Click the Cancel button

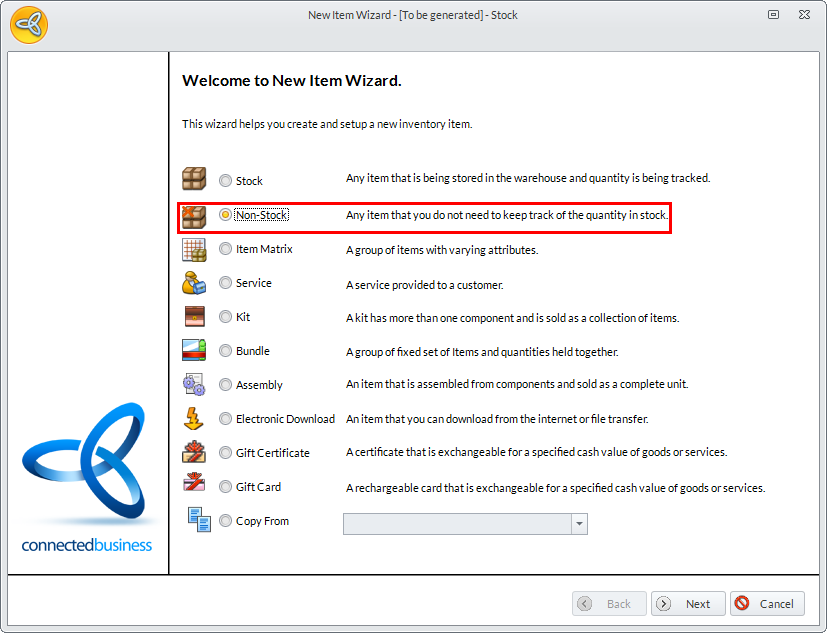[x=767, y=603]
